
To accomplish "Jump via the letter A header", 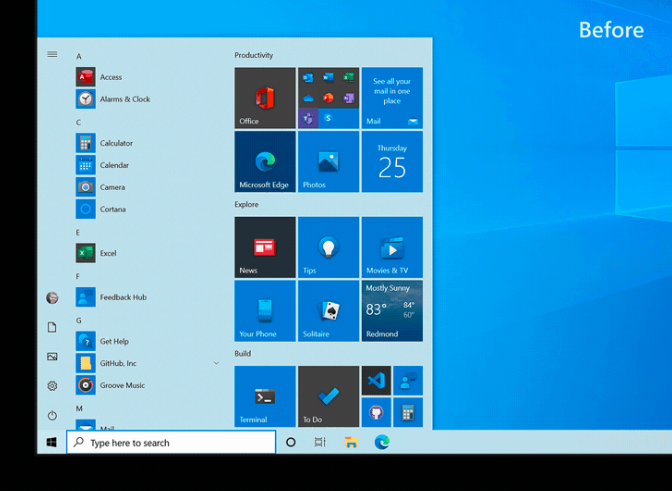I will [x=79, y=57].
